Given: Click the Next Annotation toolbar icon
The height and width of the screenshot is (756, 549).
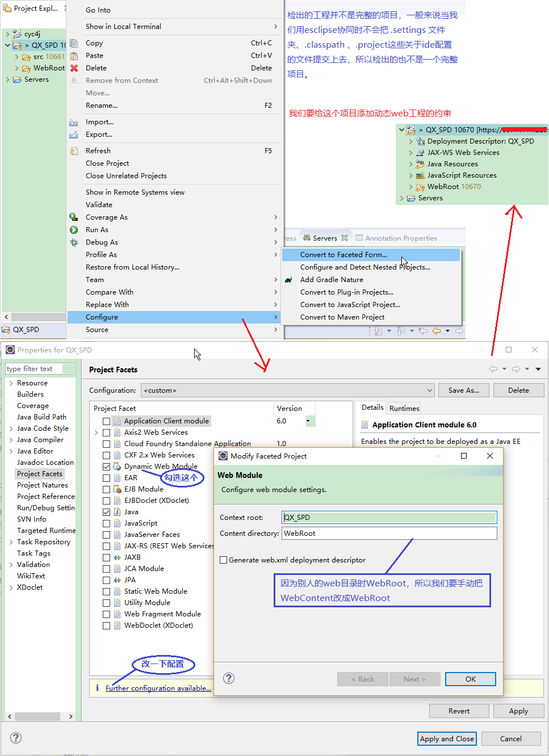Looking at the screenshot, I should [378, 331].
